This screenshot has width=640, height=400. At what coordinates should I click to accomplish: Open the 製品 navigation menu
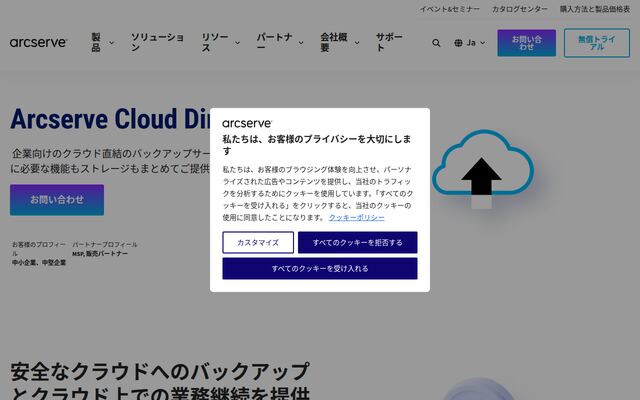point(96,42)
